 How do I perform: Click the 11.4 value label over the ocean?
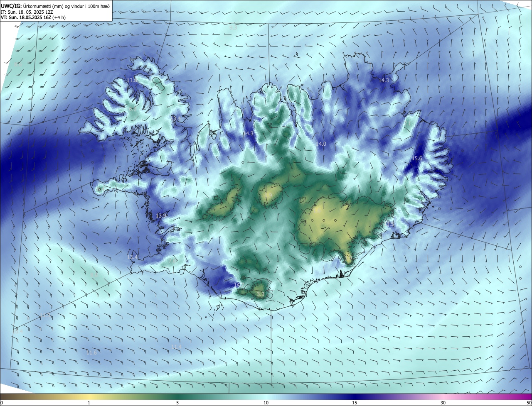click(176, 347)
